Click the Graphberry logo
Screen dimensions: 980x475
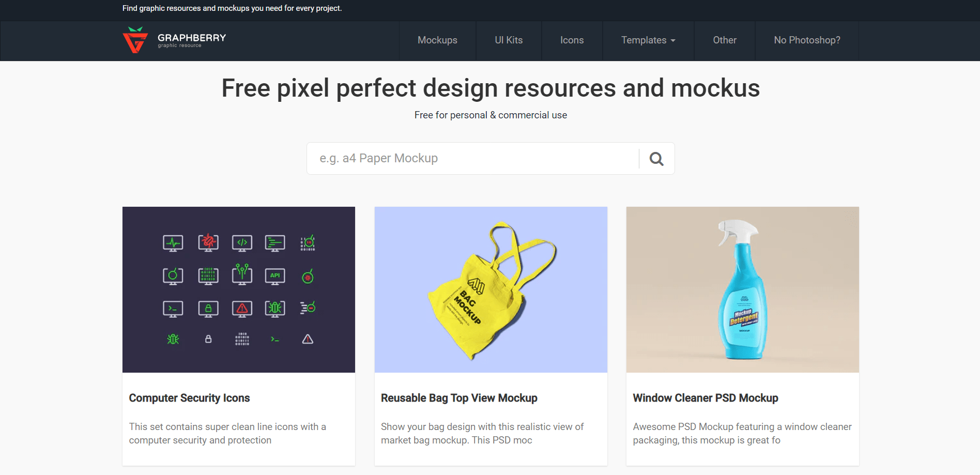tap(174, 39)
